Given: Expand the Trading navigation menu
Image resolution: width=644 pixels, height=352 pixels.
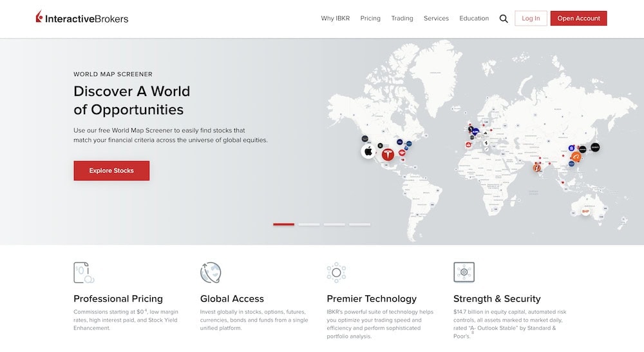Looking at the screenshot, I should coord(402,19).
